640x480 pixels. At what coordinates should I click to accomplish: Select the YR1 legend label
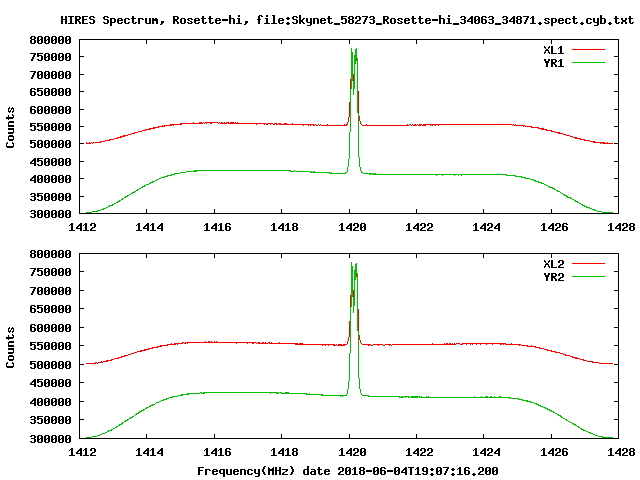pyautogui.click(x=553, y=63)
